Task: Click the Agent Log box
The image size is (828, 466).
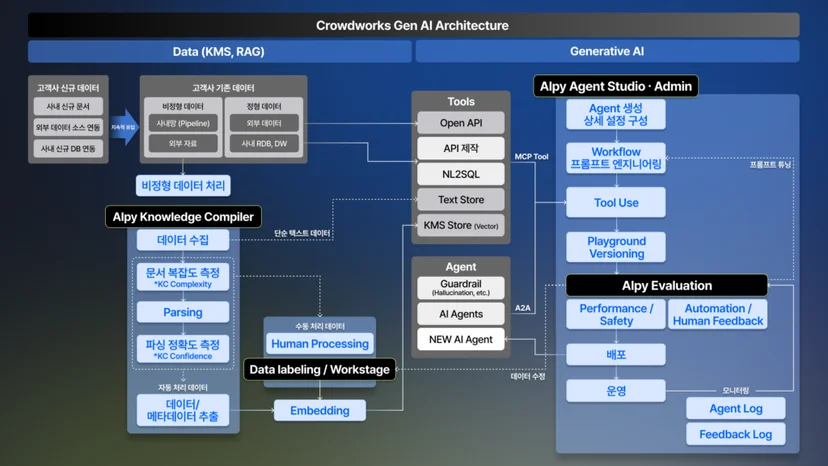Action: pos(736,408)
